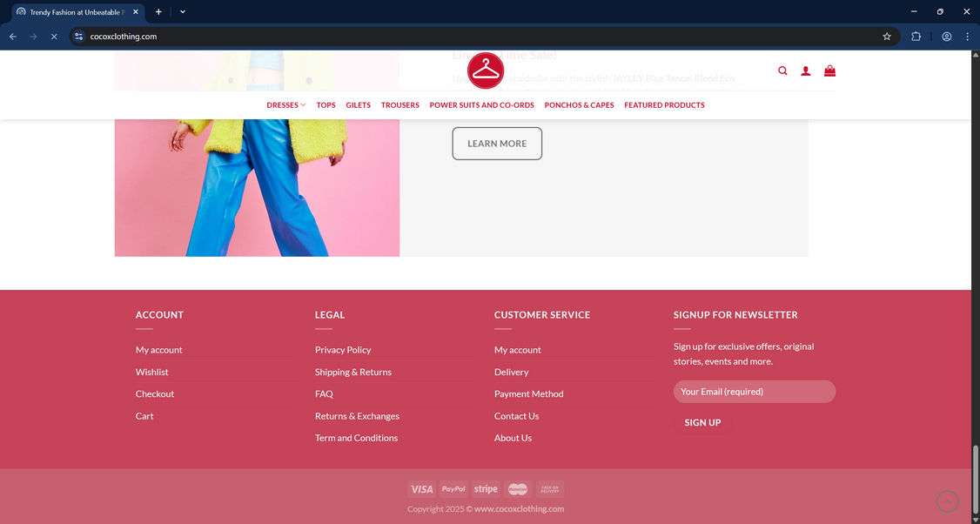This screenshot has width=980, height=524.
Task: Open the browser extensions puzzle icon
Action: click(916, 37)
